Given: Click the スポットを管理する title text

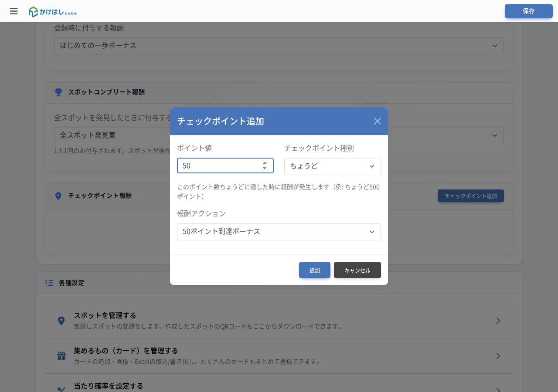Looking at the screenshot, I should pos(105,315).
